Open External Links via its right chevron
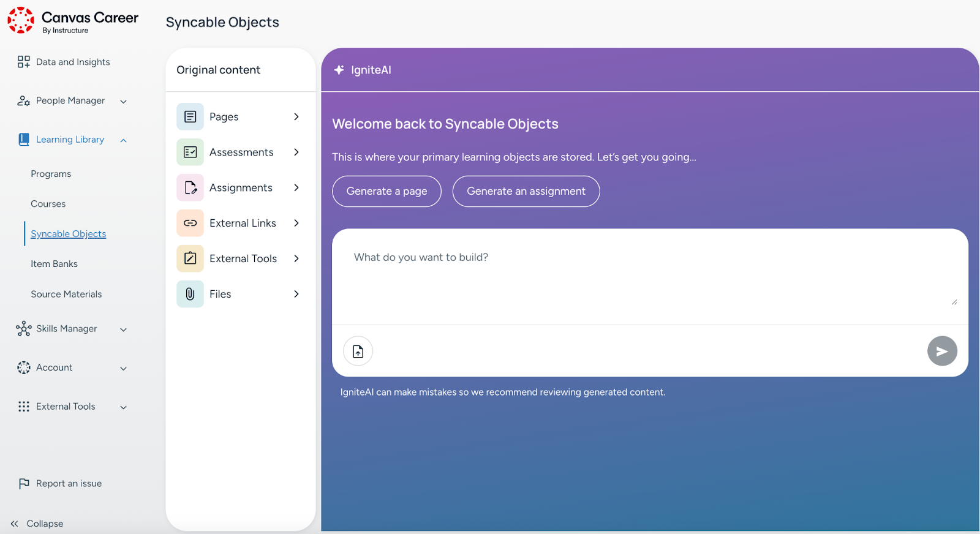 pyautogui.click(x=296, y=223)
